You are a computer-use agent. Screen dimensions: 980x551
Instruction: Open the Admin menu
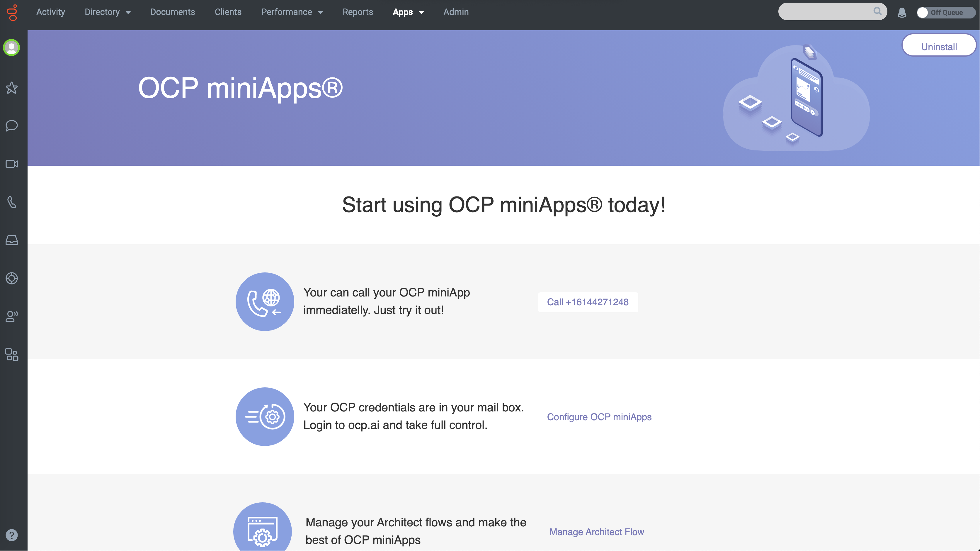coord(456,12)
